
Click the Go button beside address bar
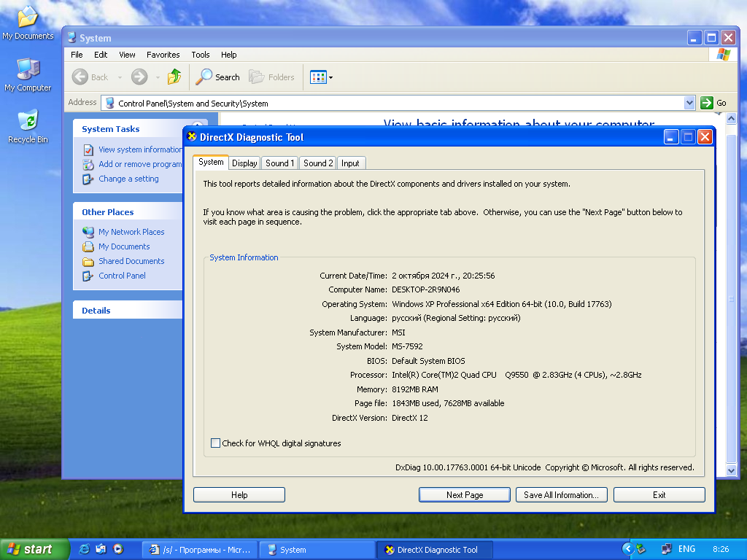[713, 103]
